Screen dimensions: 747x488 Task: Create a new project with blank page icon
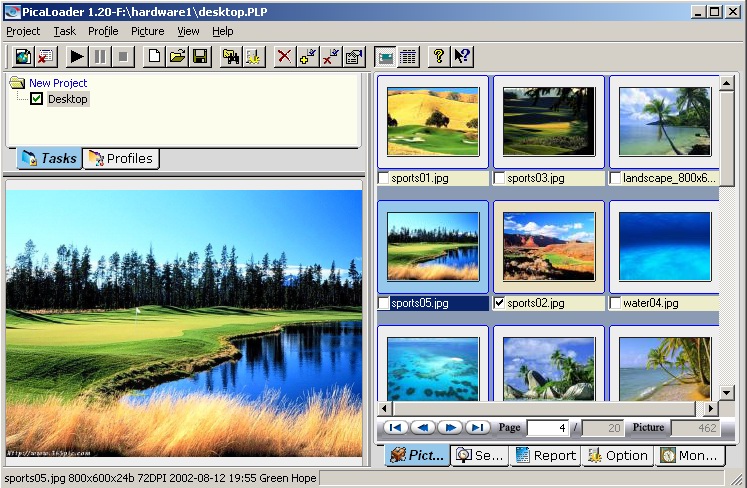pyautogui.click(x=154, y=56)
